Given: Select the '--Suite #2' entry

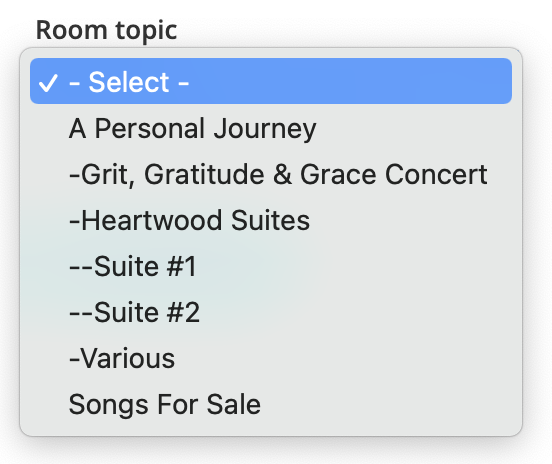Looking at the screenshot, I should (x=271, y=312).
